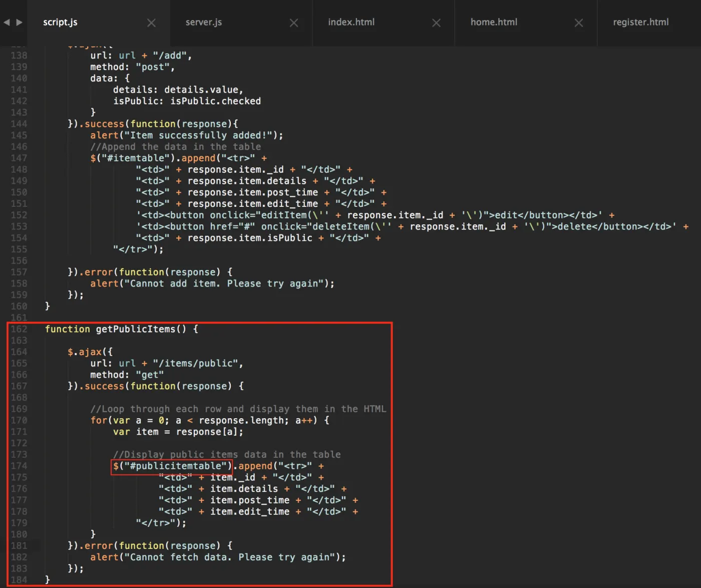Close the index.html tab
This screenshot has width=701, height=588.
coord(436,23)
